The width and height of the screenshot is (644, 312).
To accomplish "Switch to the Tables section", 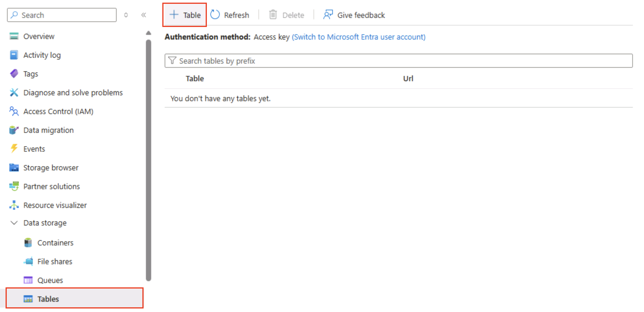I will [x=48, y=299].
